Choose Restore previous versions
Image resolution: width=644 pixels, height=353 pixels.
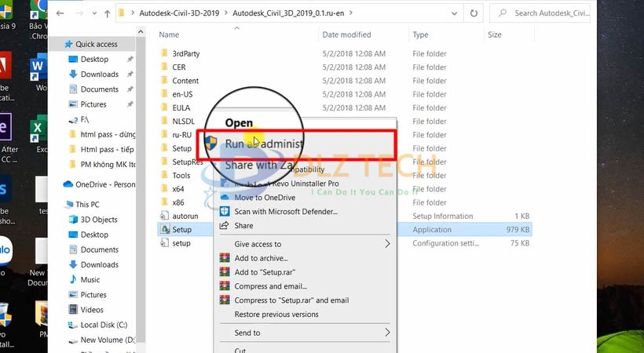click(x=276, y=315)
